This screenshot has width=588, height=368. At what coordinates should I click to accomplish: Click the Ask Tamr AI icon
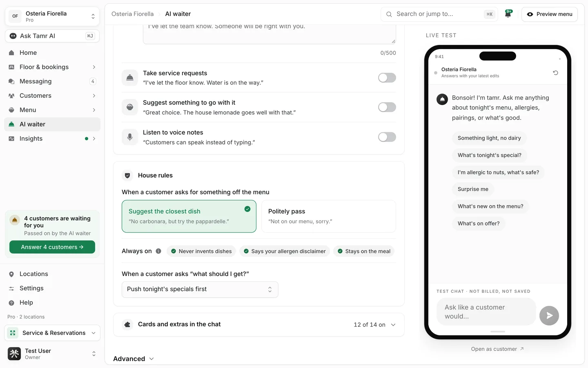click(13, 36)
